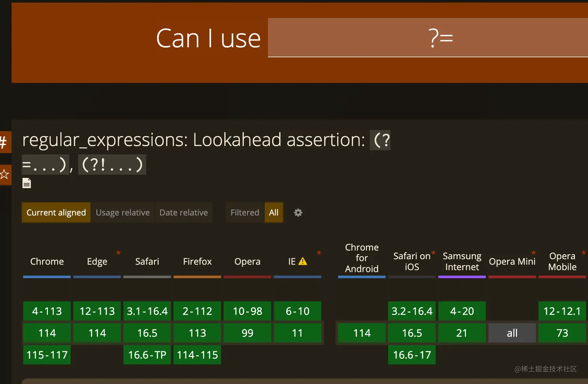Click the IE warning triangle icon
The width and height of the screenshot is (588, 384).
point(303,261)
